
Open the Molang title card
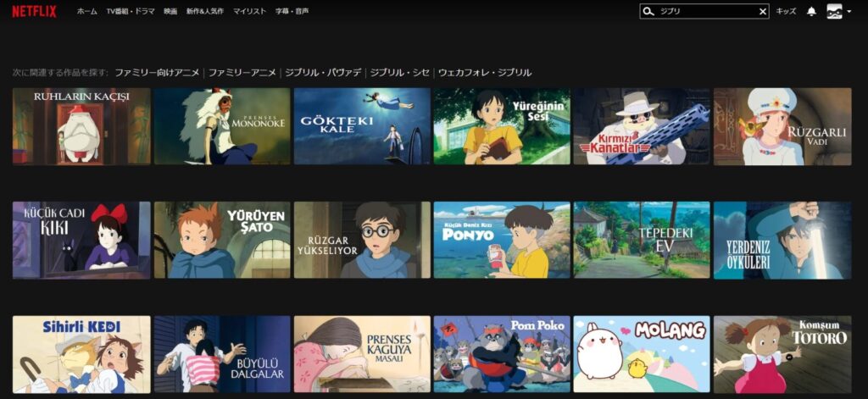(x=642, y=354)
